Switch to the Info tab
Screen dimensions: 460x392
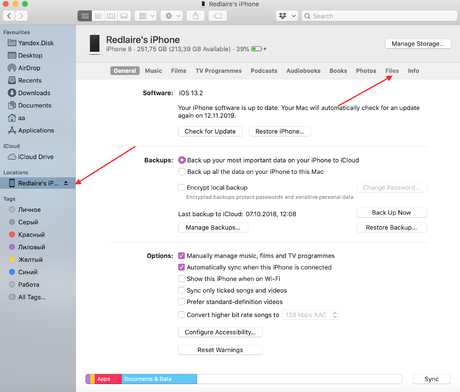coord(413,71)
